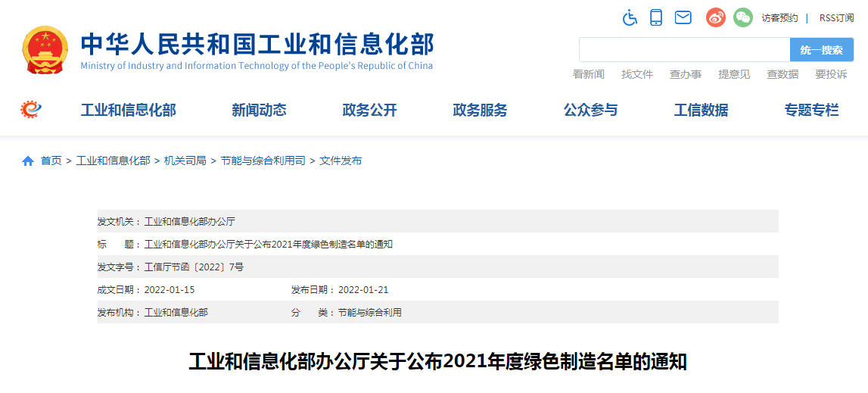Open the 政务公开 navigation menu
Viewport: 868px width, 393px height.
(369, 111)
